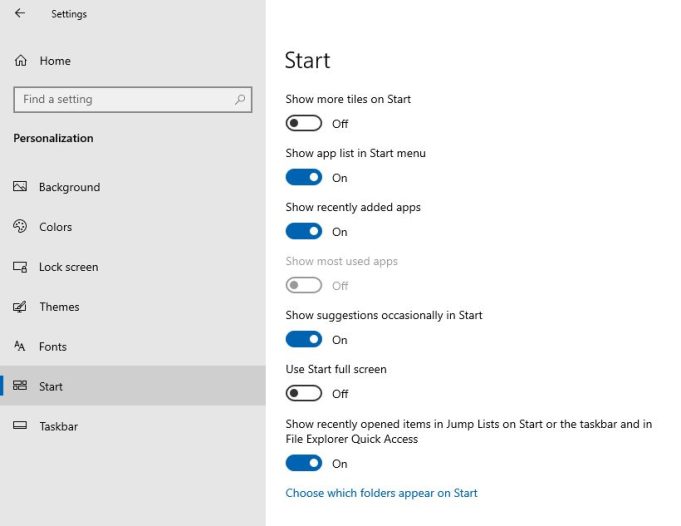Click the greyed Show most used apps toggle
Screen dimensions: 681x526
[304, 285]
